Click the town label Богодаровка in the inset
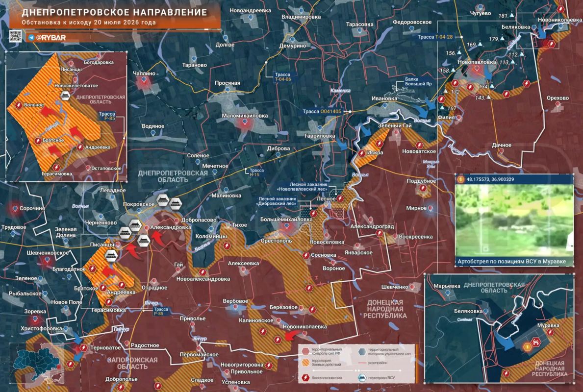This screenshot has width=583, height=392. 99,62
